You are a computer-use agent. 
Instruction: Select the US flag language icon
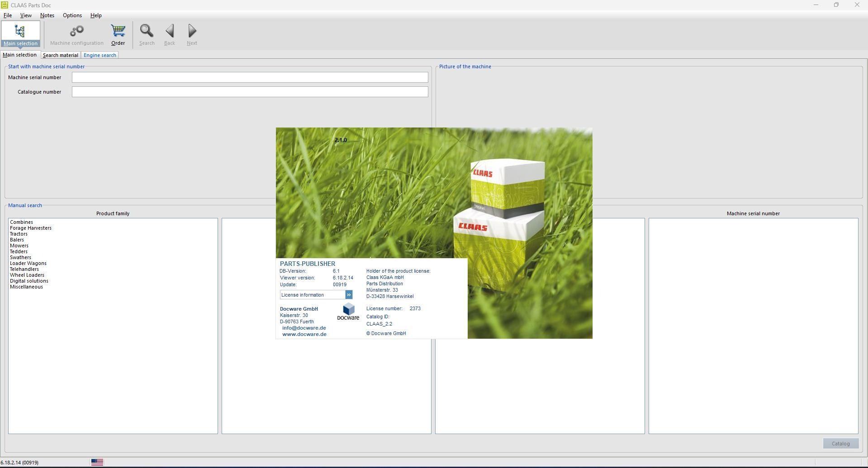coord(97,462)
